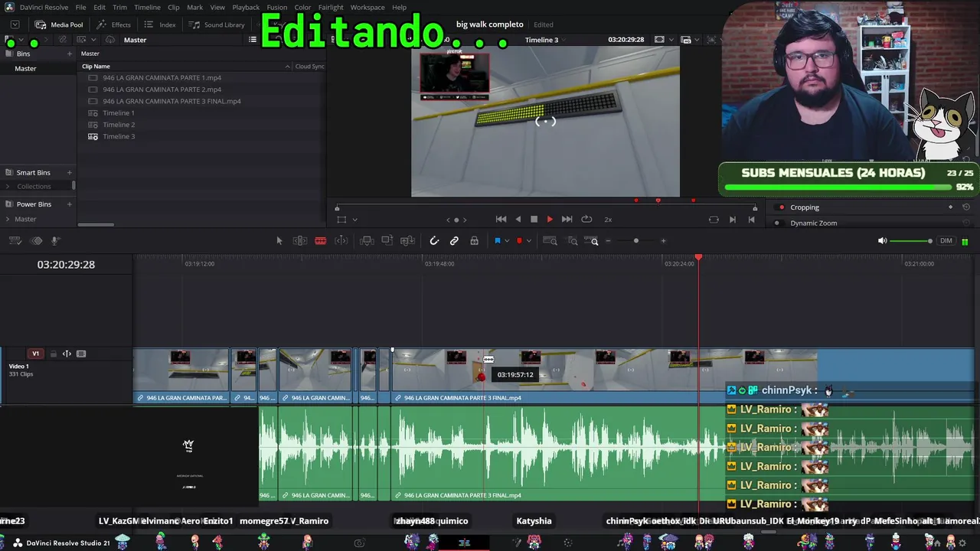This screenshot has height=551, width=980.
Task: Zoom out the timeline with minus
Action: click(x=609, y=241)
